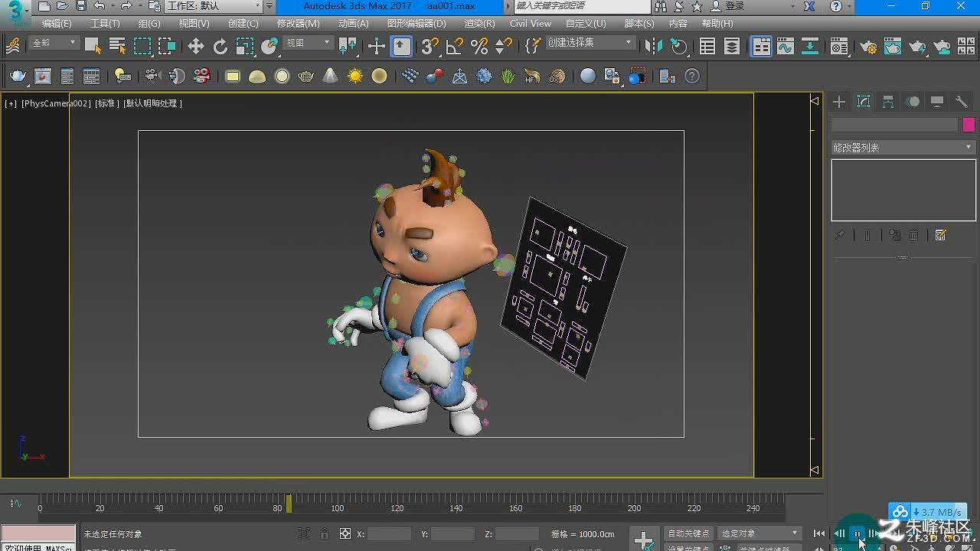980x551 pixels.
Task: Click the 登录 sign-in button
Action: click(729, 6)
